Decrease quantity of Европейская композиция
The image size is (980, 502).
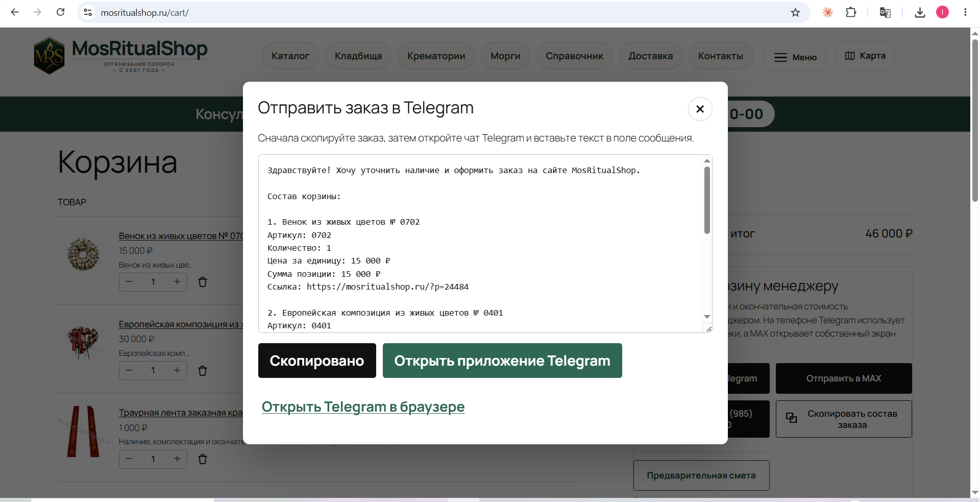click(x=129, y=370)
